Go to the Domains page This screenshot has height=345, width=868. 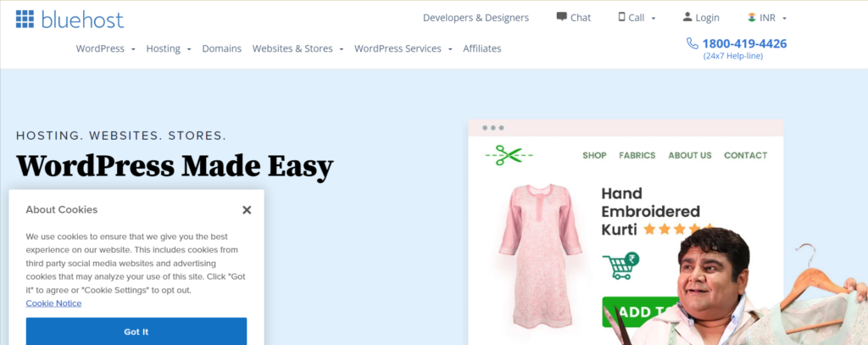point(221,48)
